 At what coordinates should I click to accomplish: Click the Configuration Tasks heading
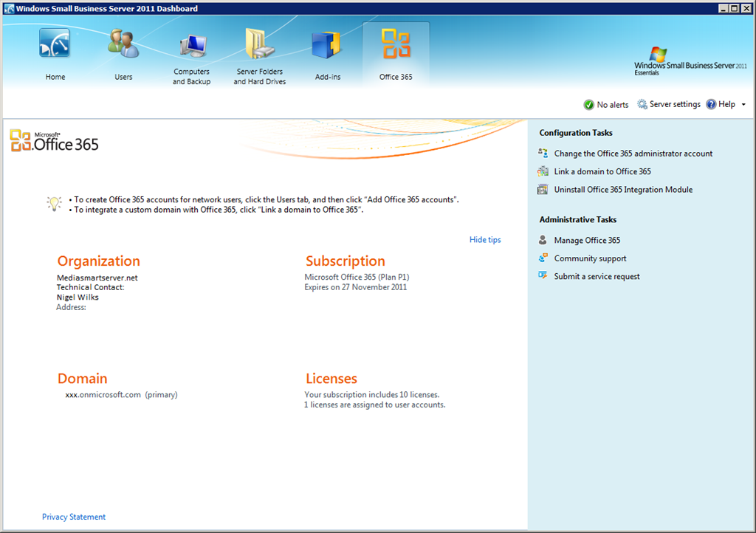(x=576, y=133)
